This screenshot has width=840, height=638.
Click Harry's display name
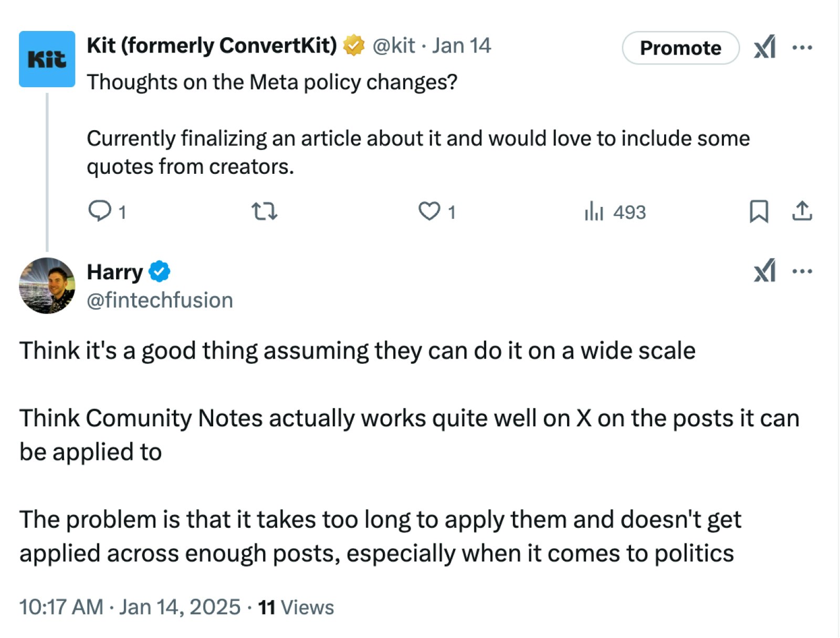pos(114,272)
